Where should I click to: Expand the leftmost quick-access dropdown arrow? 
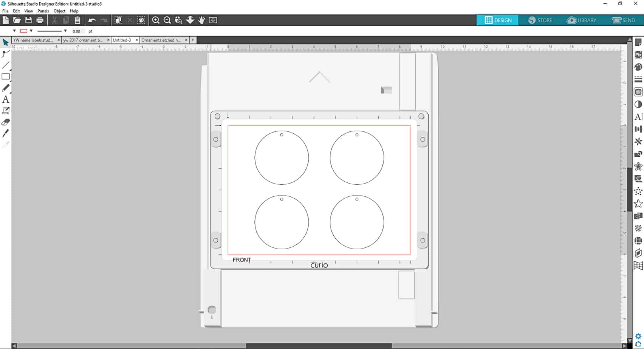(14, 31)
